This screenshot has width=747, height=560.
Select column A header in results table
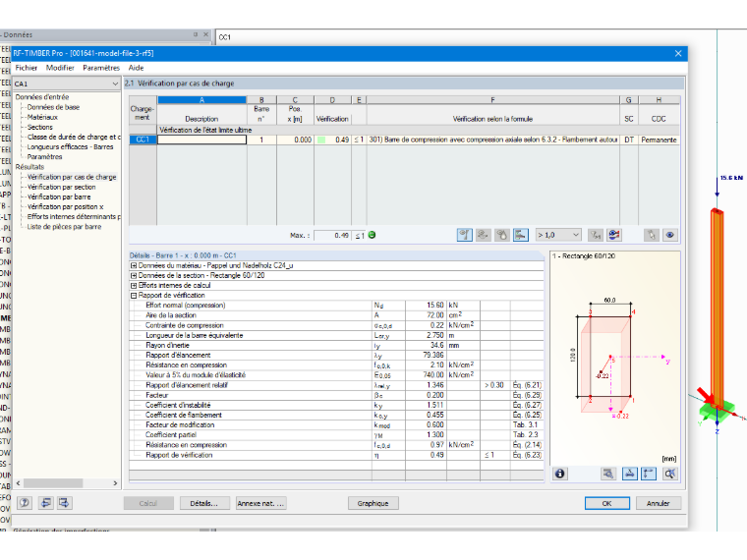(202, 100)
